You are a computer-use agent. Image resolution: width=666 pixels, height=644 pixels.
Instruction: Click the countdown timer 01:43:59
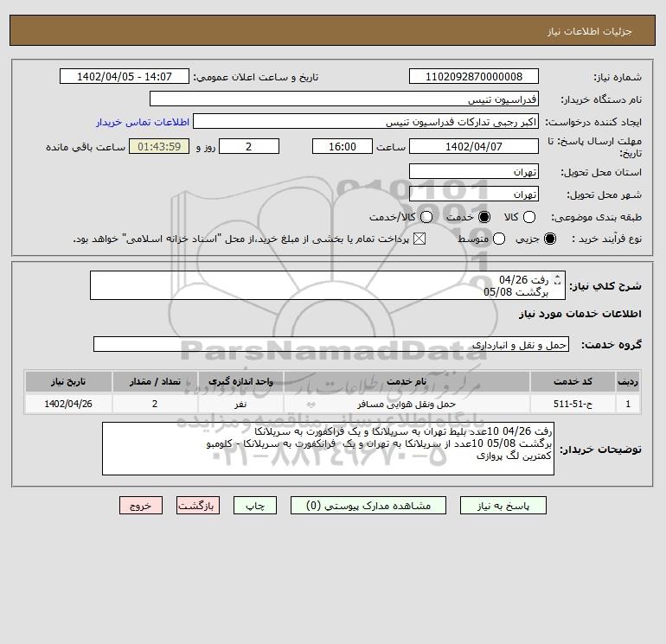click(x=159, y=146)
